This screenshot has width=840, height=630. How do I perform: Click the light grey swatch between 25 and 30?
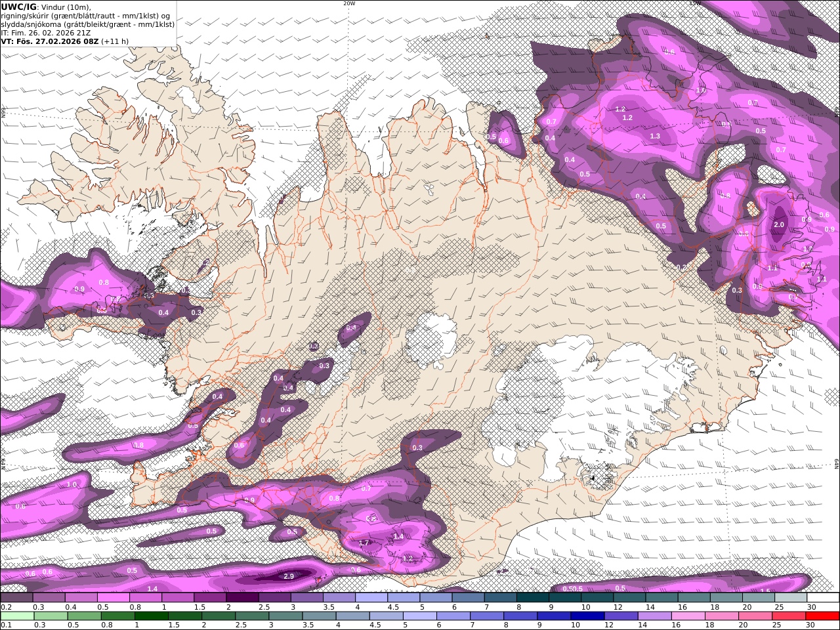click(791, 598)
